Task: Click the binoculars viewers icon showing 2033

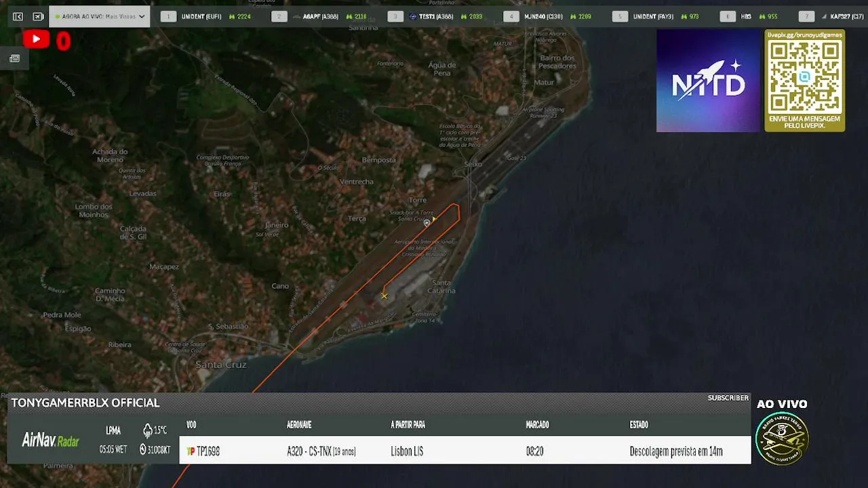Action: [465, 16]
